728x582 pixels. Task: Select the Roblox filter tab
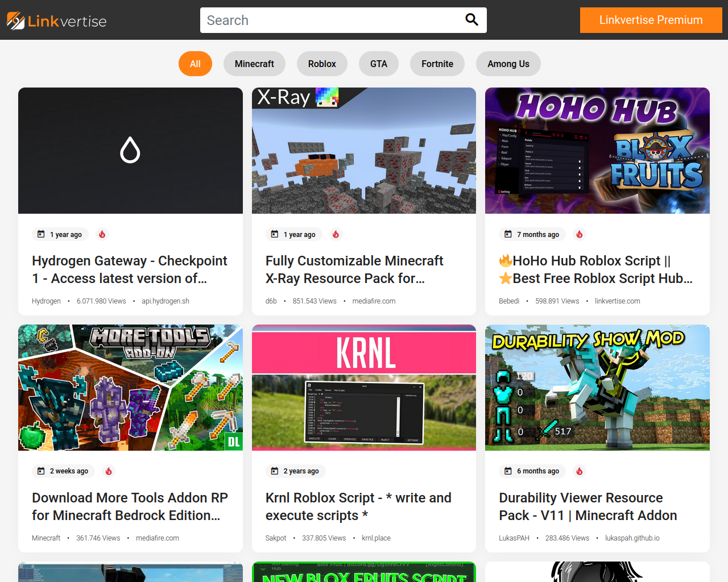pos(322,64)
